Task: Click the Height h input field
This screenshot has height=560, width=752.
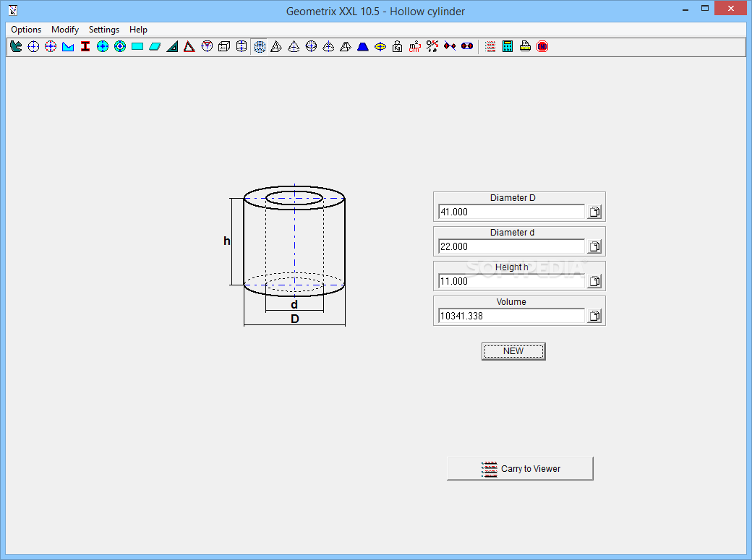Action: click(x=511, y=281)
